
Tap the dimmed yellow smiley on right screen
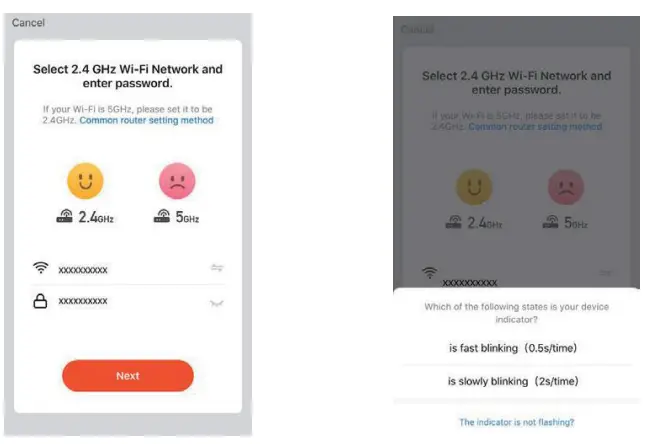(x=473, y=187)
